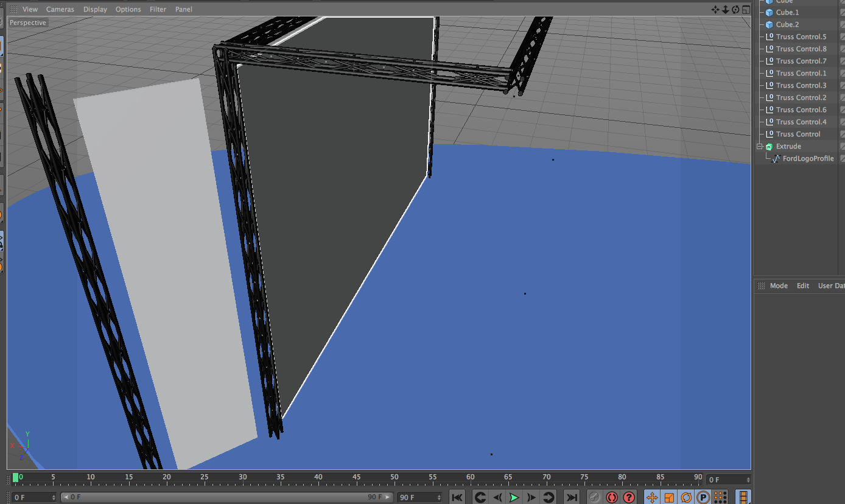Select Truss Control.5 in object list
Viewport: 845px width, 504px height.
tap(801, 37)
